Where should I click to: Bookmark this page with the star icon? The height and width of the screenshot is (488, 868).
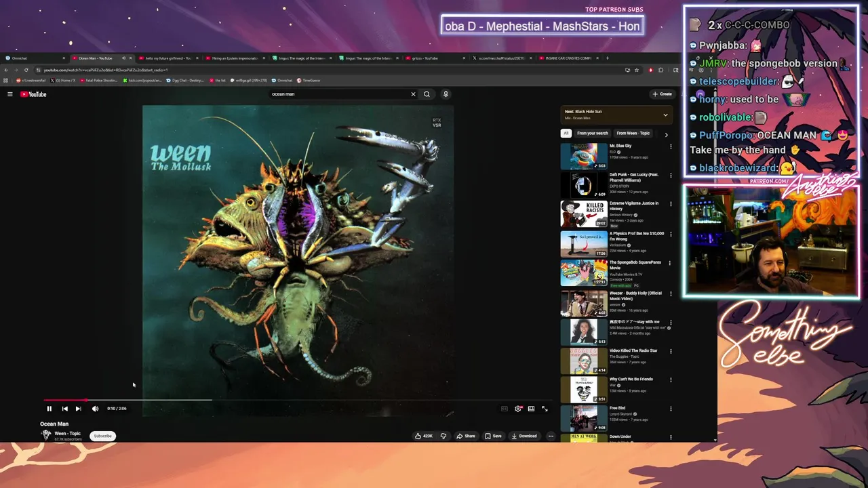637,70
